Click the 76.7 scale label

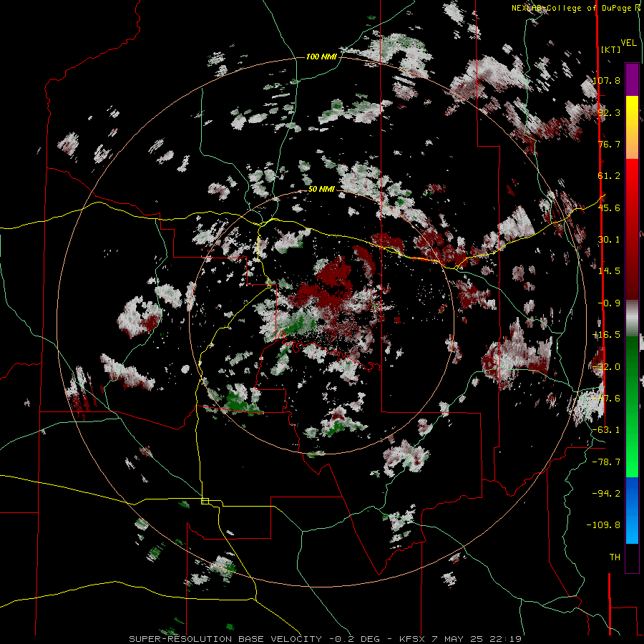pos(609,144)
